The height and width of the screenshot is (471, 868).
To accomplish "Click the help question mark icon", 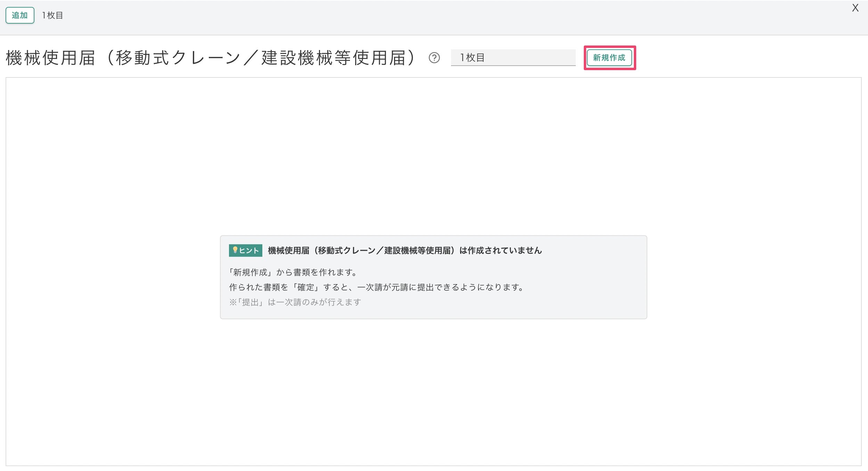I will coord(434,58).
